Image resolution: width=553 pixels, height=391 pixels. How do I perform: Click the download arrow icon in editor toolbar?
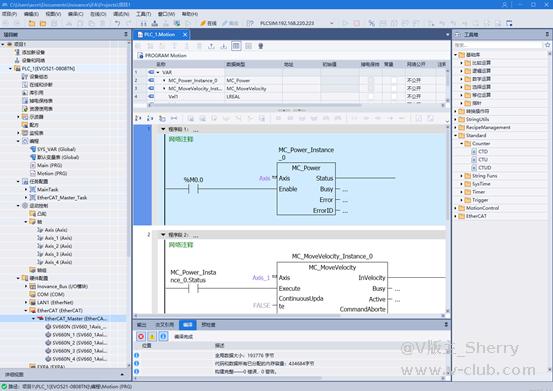[x=224, y=46]
